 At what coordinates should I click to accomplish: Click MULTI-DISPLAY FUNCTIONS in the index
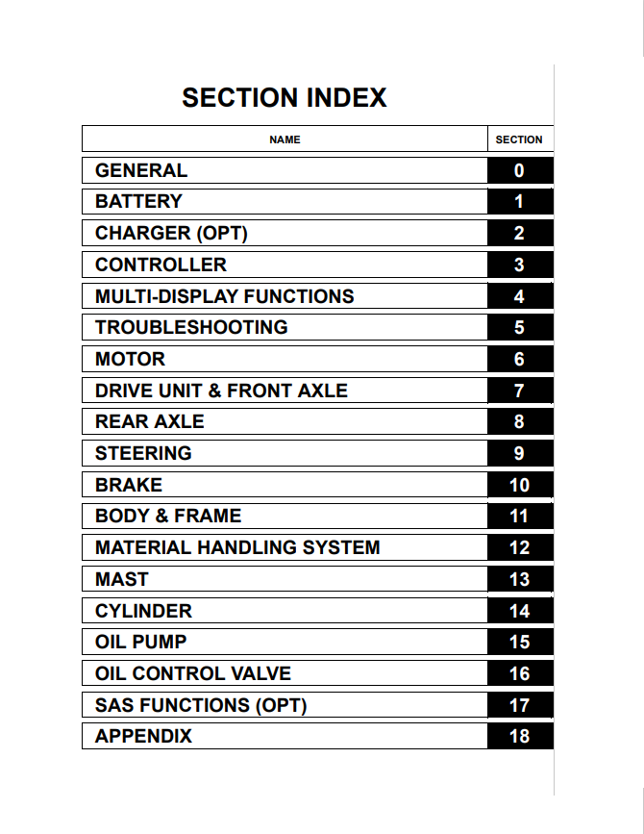point(224,297)
